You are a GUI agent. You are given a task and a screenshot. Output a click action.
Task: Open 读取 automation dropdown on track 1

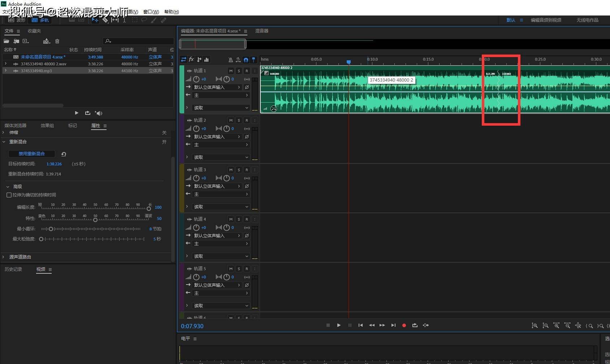pyautogui.click(x=221, y=108)
